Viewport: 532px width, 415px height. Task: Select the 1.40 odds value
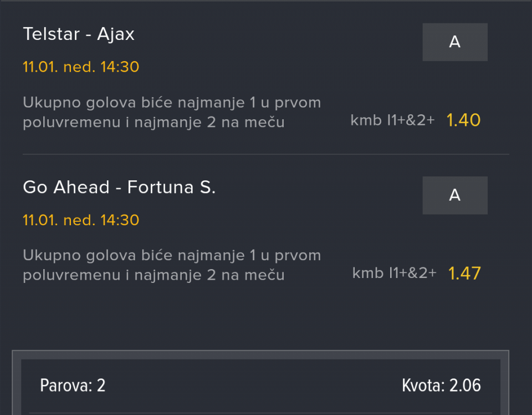[463, 120]
